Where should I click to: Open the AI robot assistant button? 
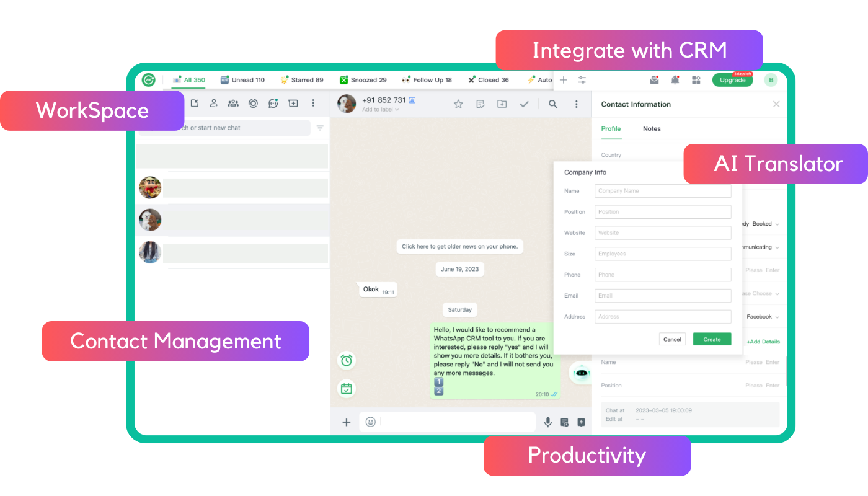582,373
